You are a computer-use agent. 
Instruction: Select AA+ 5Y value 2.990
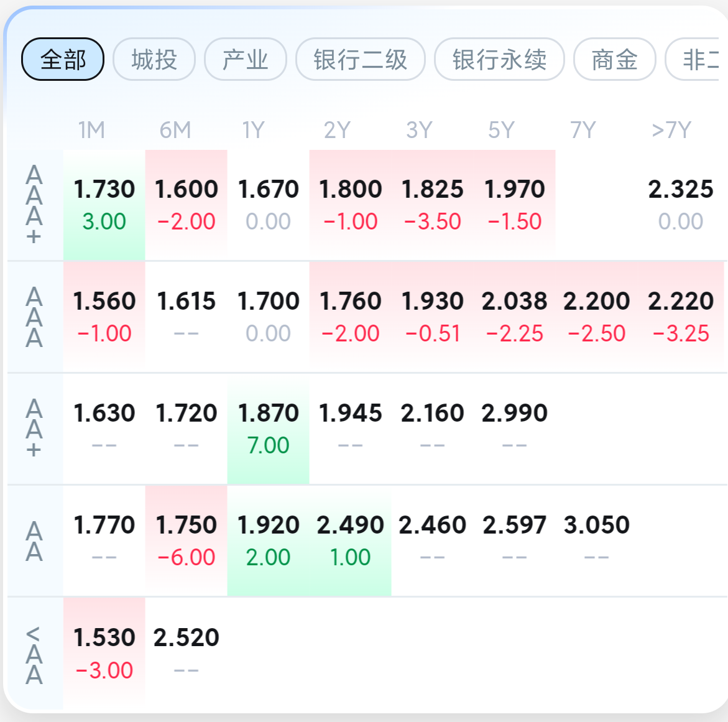[x=514, y=428]
